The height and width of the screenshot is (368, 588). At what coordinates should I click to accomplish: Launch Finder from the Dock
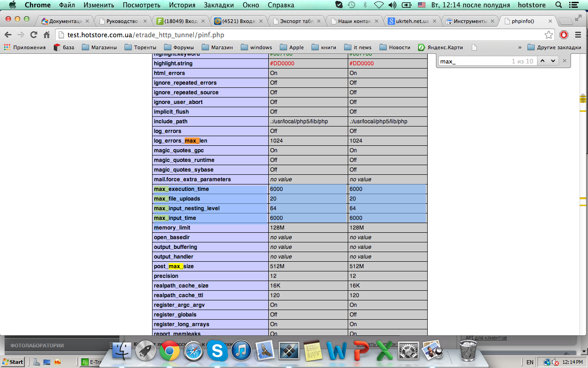coord(123,351)
